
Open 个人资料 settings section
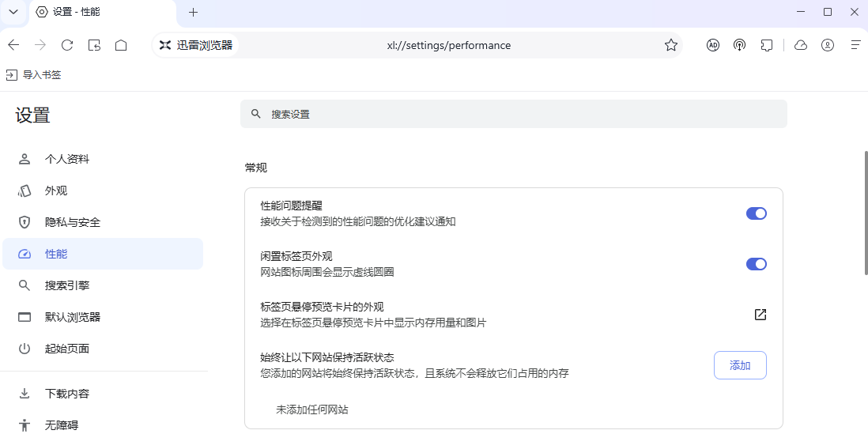point(103,160)
